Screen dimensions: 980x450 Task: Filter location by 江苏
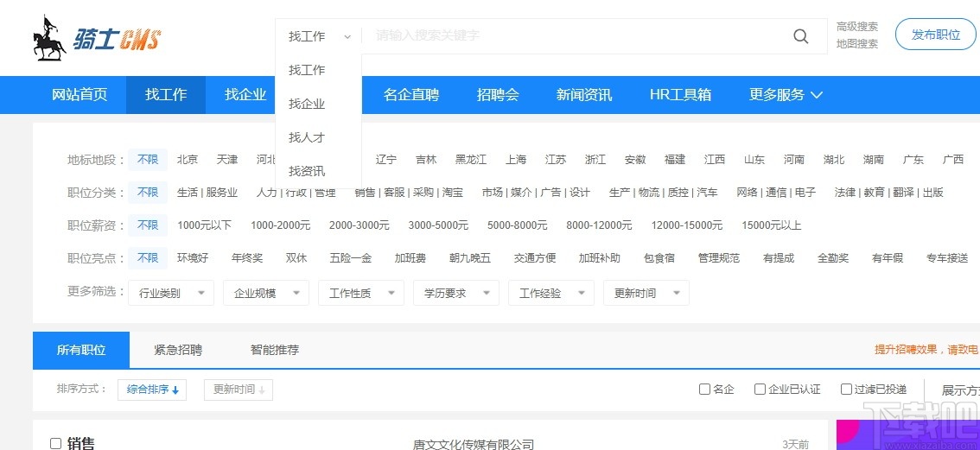tap(556, 160)
